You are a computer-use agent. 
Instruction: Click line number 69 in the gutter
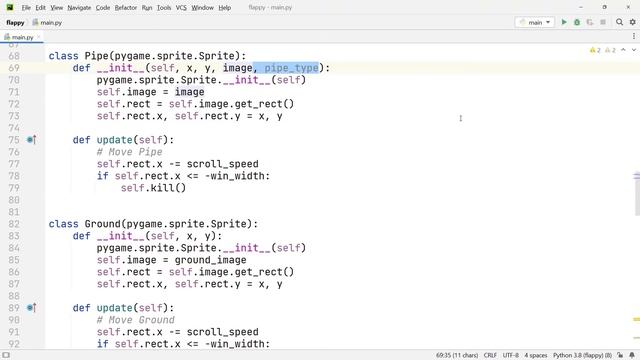click(14, 68)
